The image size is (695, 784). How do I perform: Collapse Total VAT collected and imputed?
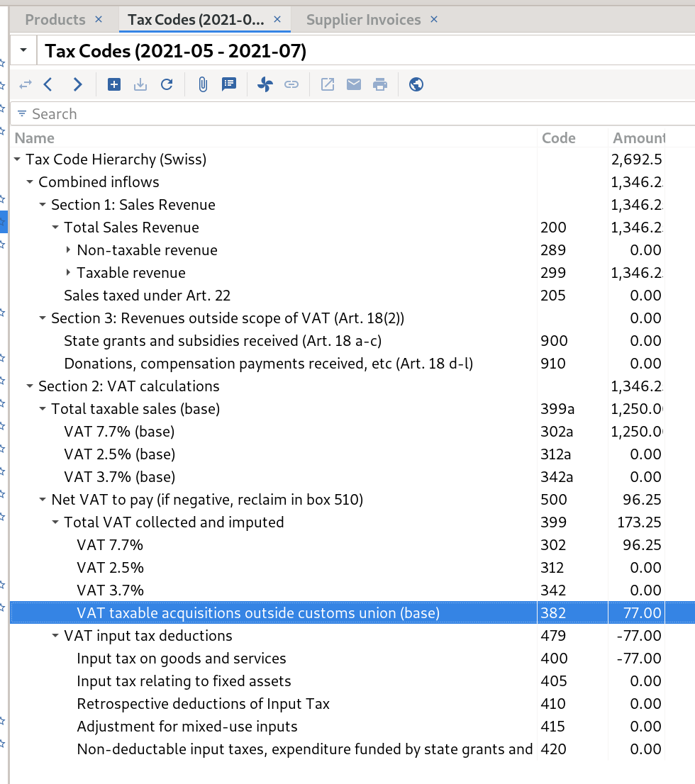tap(55, 522)
